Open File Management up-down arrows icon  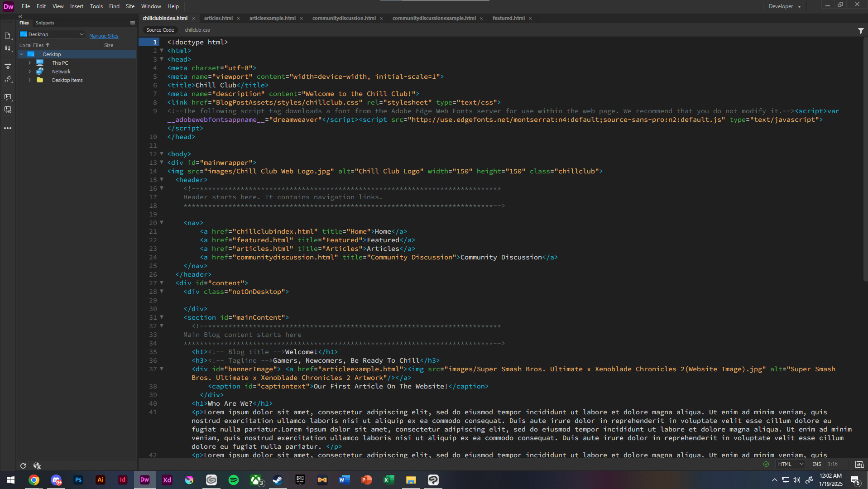coord(8,48)
